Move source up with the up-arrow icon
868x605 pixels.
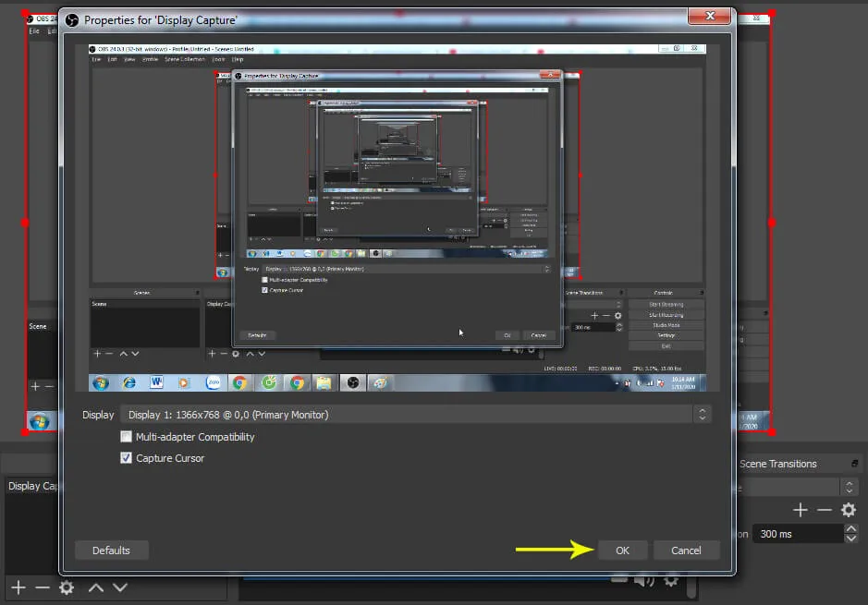94,587
